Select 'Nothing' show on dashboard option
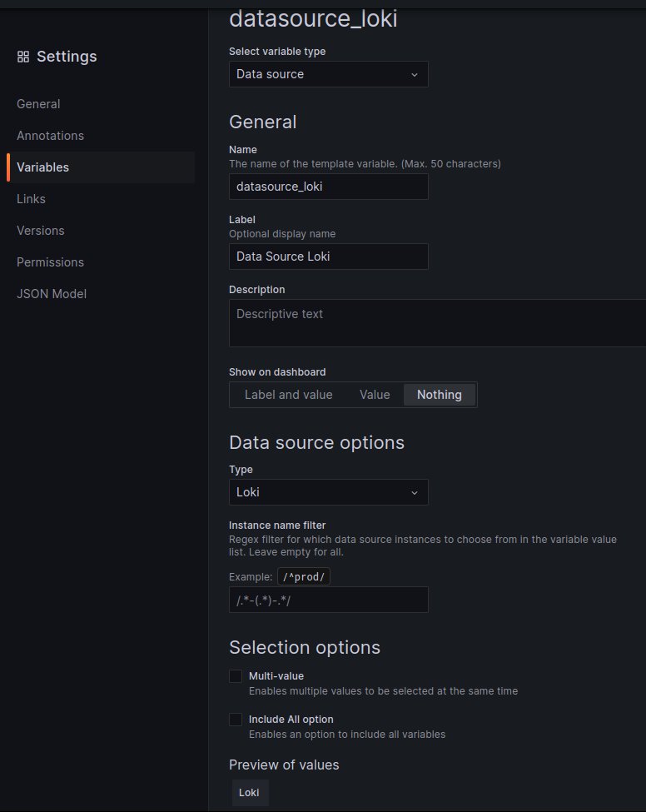 tap(440, 395)
